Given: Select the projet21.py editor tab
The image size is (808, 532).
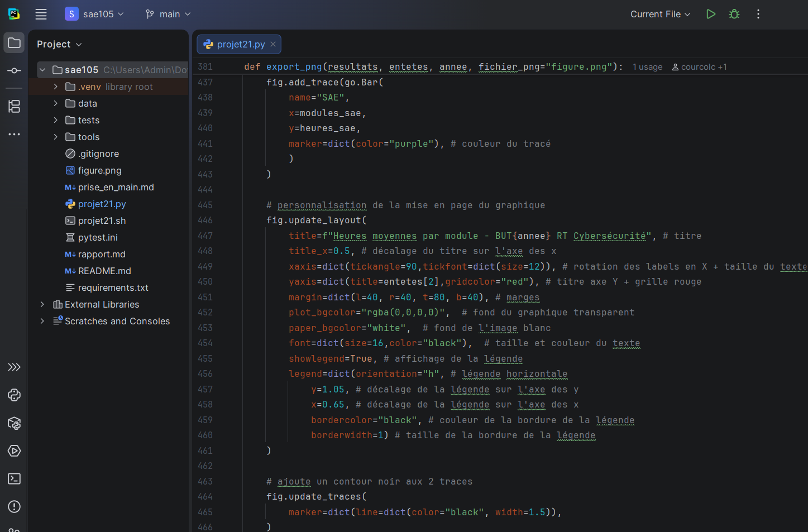Looking at the screenshot, I should click(240, 44).
